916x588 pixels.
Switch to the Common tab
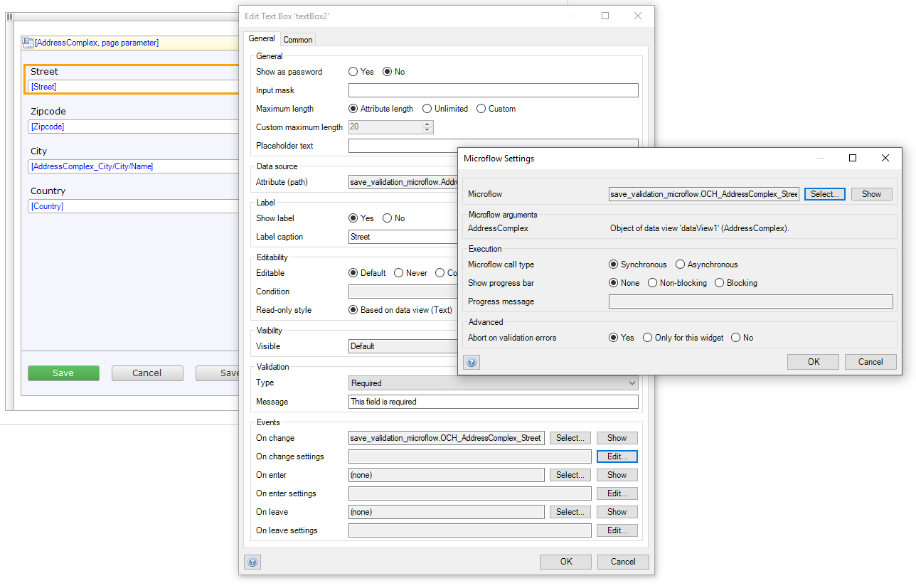click(297, 40)
